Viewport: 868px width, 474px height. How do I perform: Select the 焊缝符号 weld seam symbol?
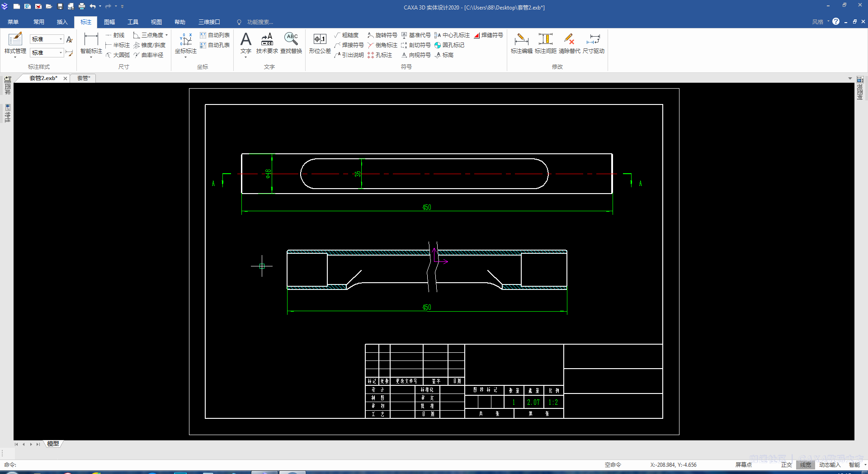click(489, 35)
